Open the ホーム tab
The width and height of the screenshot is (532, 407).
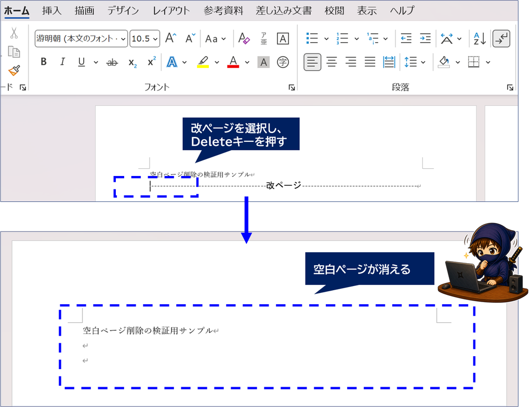17,10
